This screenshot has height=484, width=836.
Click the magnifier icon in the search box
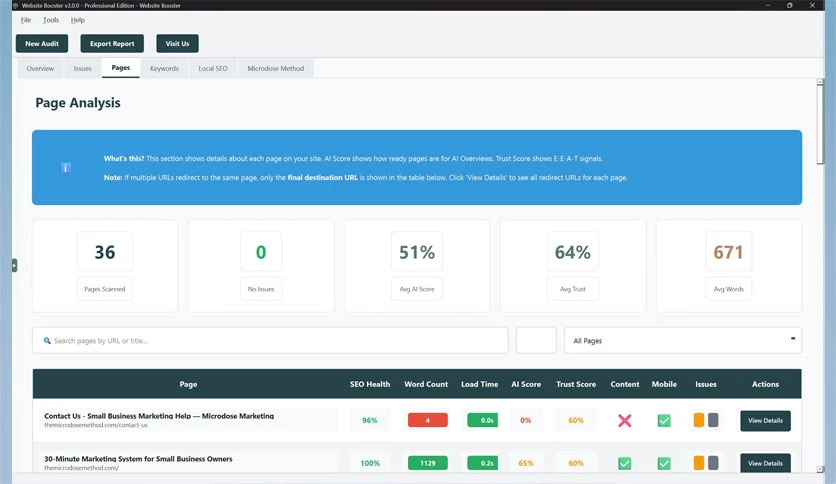pos(47,341)
